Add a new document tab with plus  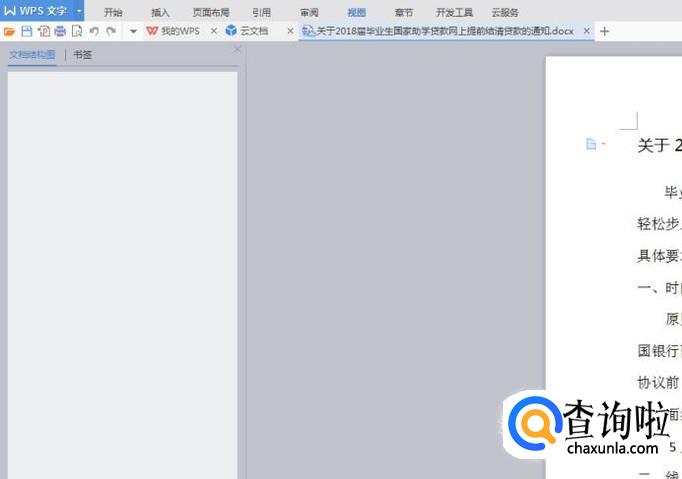point(604,31)
